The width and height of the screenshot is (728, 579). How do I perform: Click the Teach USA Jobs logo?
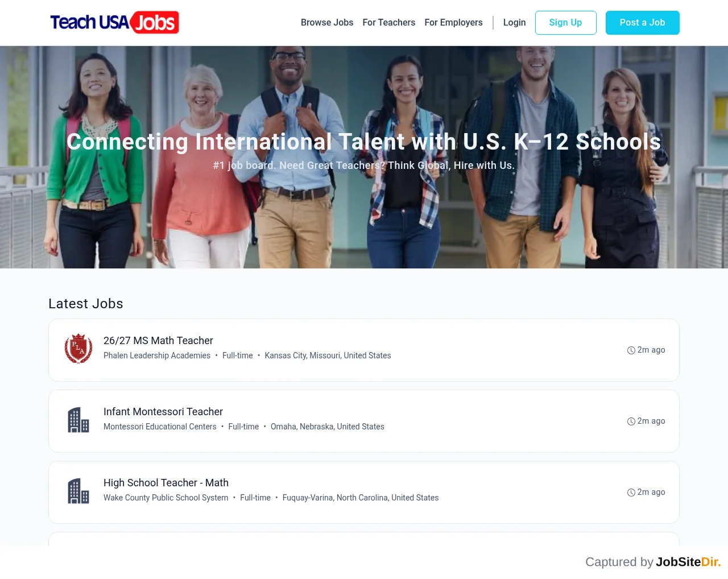114,23
